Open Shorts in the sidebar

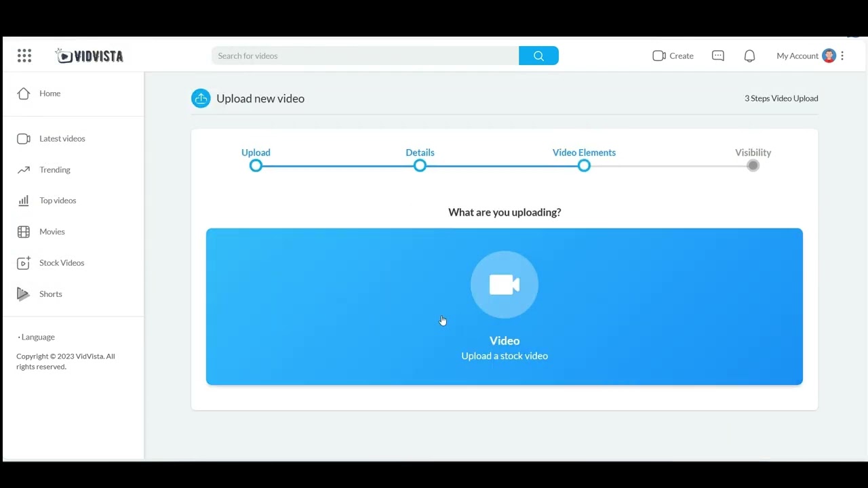51,294
